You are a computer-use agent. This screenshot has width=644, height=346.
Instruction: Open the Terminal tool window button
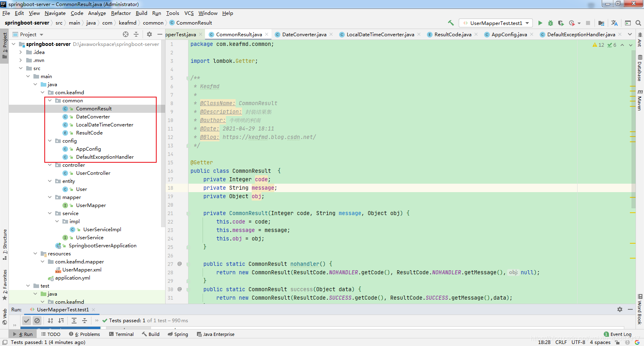(121, 334)
